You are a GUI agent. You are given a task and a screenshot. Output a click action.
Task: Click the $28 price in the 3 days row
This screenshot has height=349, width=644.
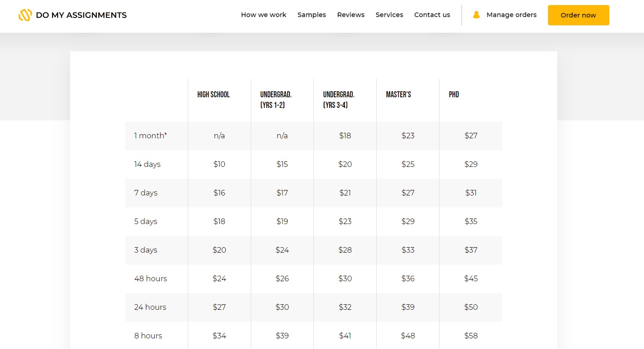(345, 250)
